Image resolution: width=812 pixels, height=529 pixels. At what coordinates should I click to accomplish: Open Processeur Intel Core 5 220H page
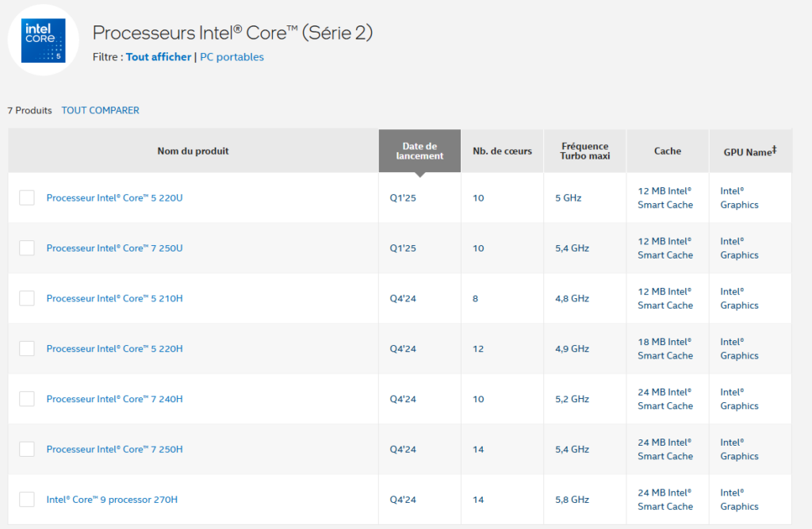[x=114, y=349]
